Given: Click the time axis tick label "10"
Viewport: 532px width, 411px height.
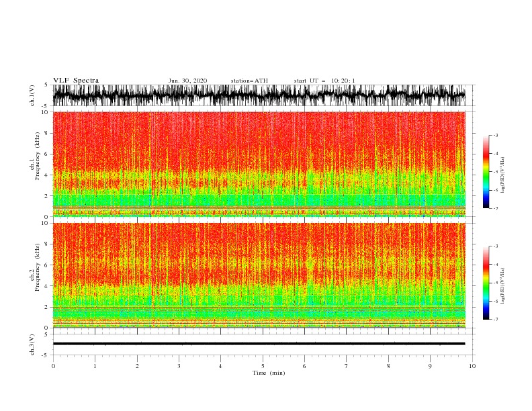Looking at the screenshot, I should 472,366.
